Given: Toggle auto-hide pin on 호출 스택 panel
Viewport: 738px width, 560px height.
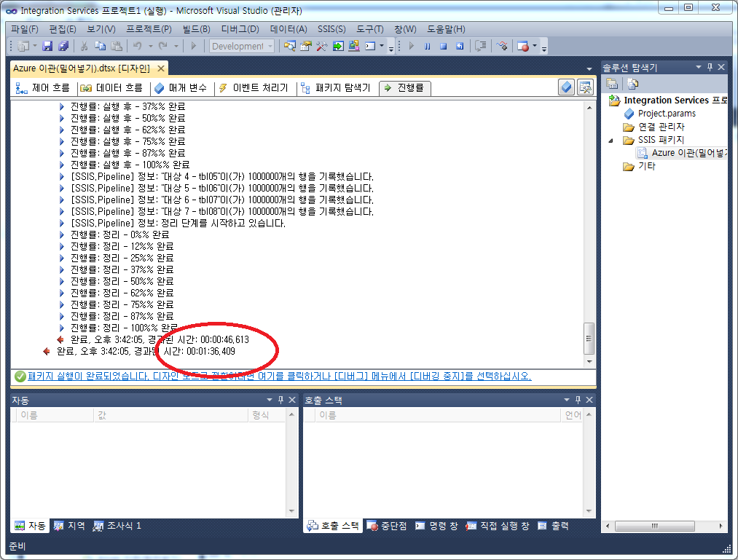Looking at the screenshot, I should 578,400.
